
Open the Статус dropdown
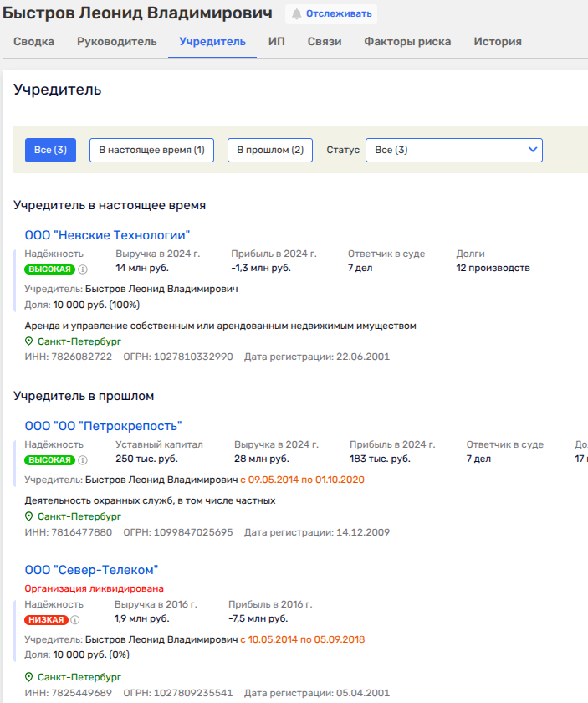(453, 150)
